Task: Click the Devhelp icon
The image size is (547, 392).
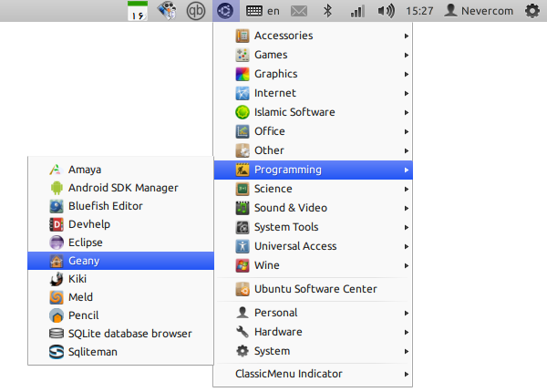Action: [57, 224]
